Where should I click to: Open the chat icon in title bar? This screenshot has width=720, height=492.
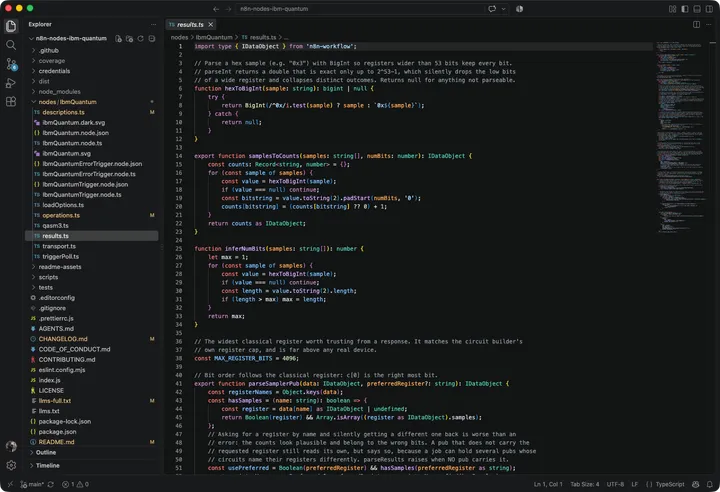pos(492,9)
